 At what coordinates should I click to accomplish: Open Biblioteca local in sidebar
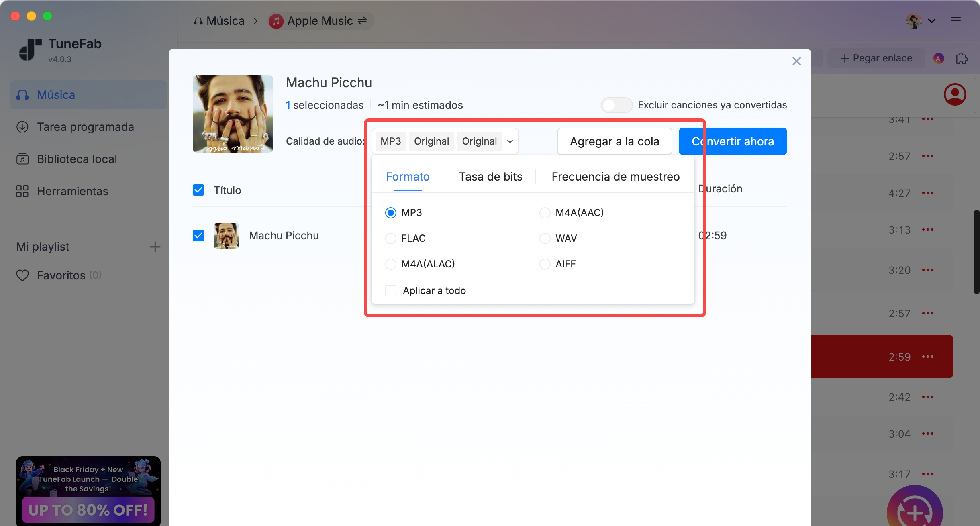coord(76,159)
